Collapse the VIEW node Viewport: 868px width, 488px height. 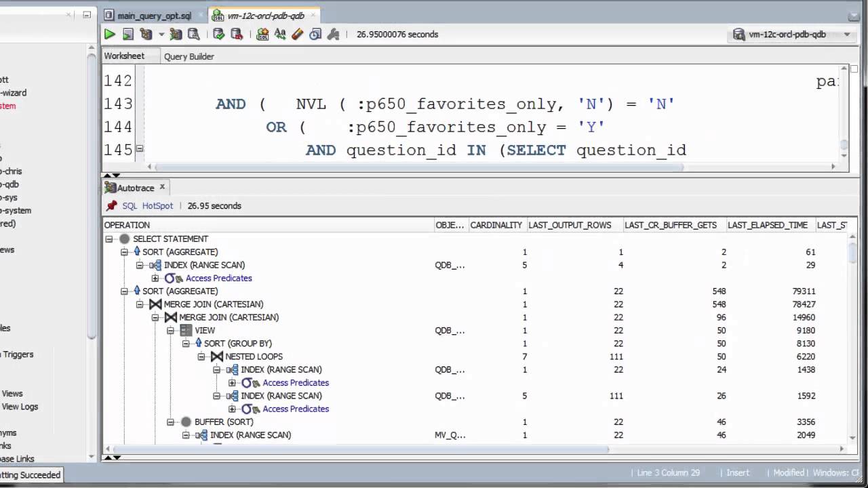pos(170,330)
